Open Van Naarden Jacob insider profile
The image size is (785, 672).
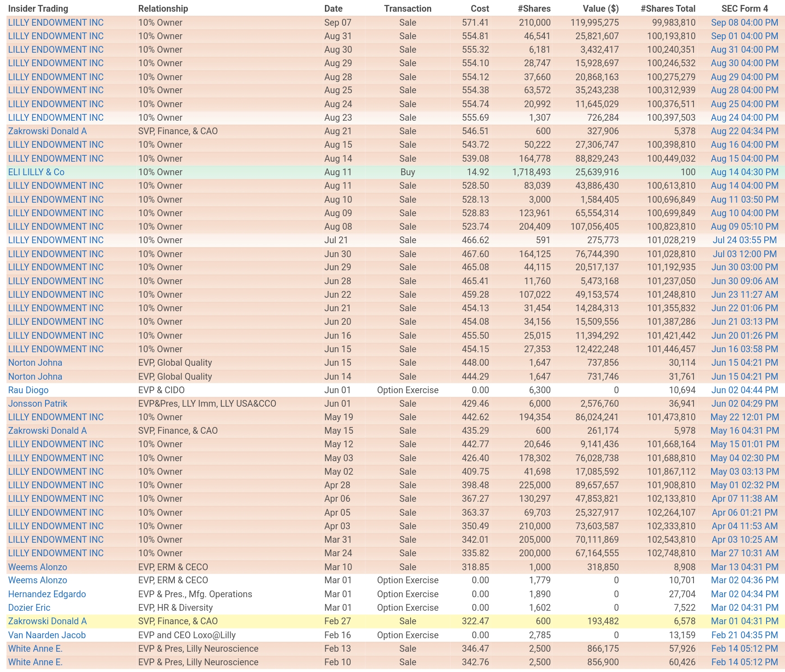[47, 635]
